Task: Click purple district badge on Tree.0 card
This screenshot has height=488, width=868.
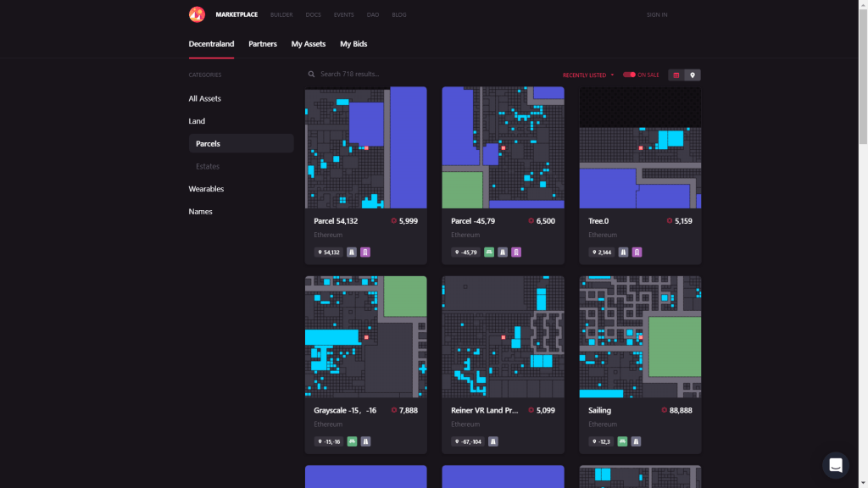Action: click(637, 252)
